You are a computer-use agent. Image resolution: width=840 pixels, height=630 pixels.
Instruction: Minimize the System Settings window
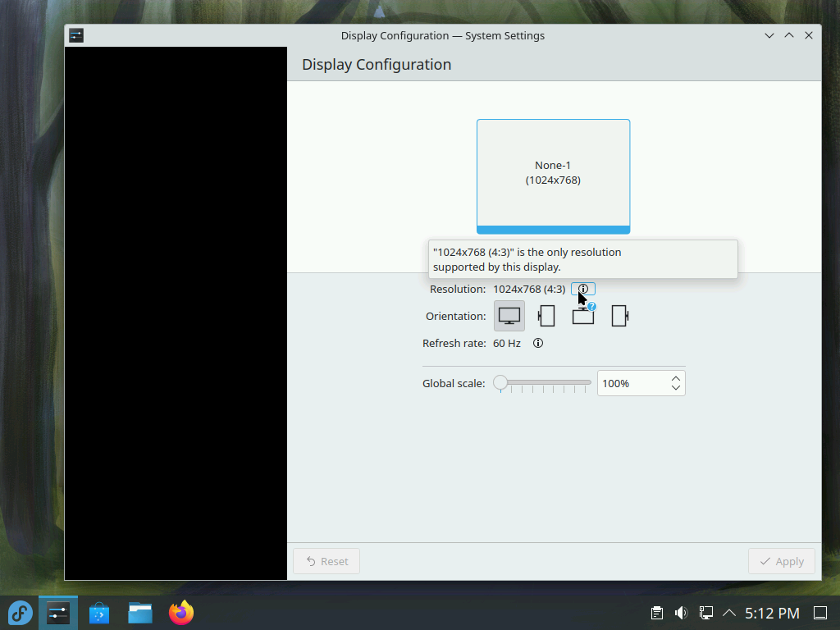[769, 35]
